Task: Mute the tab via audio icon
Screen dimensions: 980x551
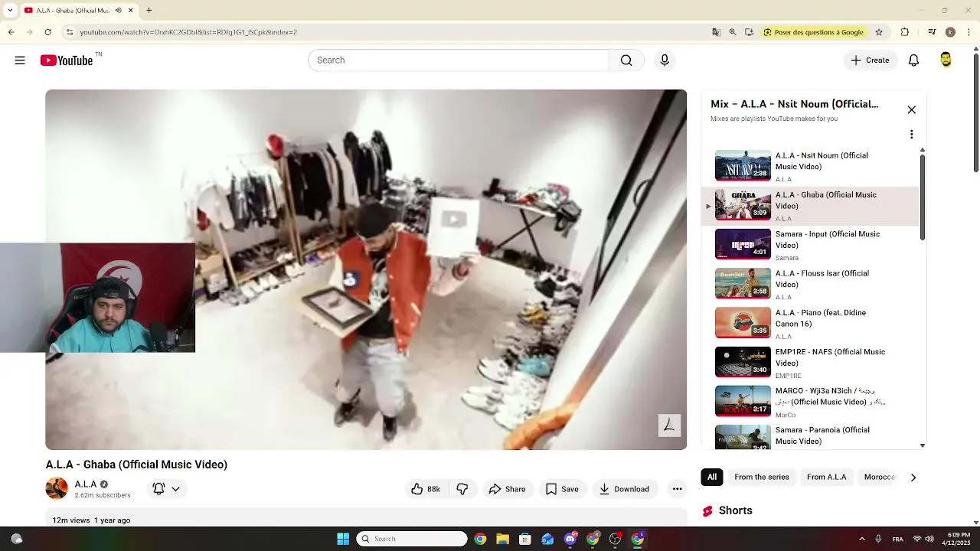Action: (x=119, y=11)
